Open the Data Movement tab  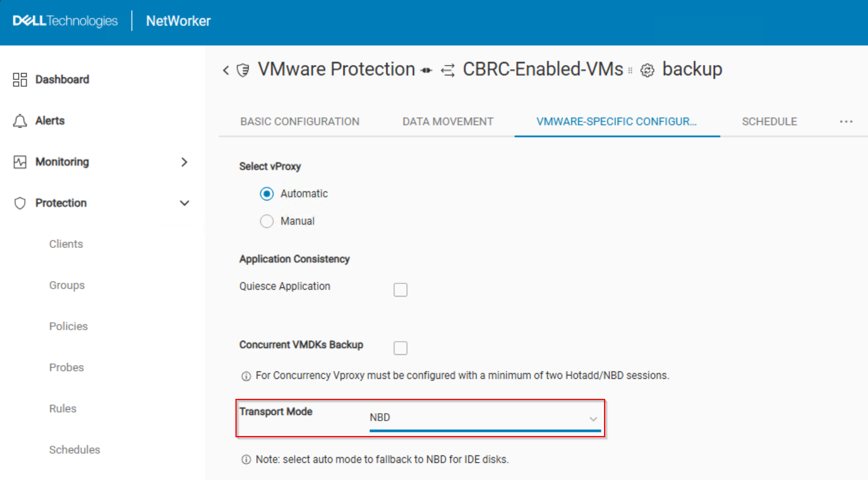[447, 122]
